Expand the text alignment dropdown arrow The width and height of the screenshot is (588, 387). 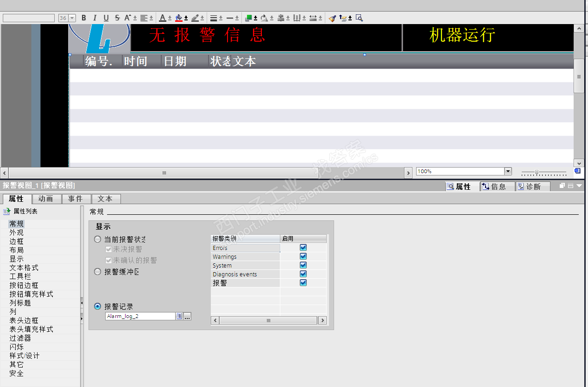click(152, 19)
